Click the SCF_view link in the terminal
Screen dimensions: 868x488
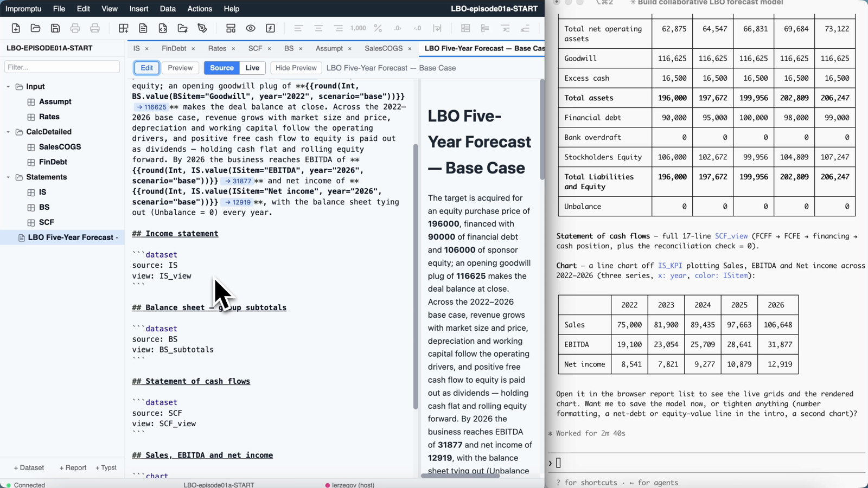731,236
